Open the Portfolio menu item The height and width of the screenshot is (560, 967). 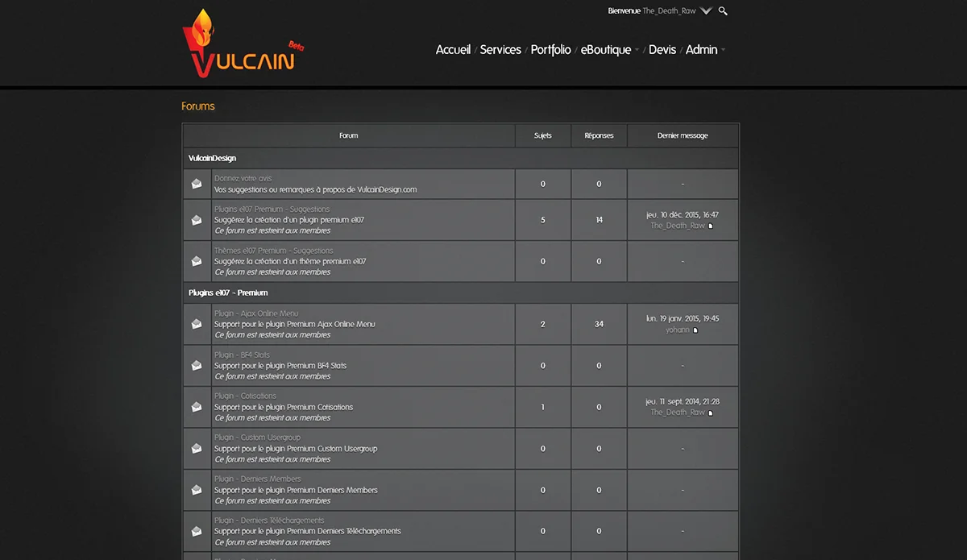tap(550, 50)
